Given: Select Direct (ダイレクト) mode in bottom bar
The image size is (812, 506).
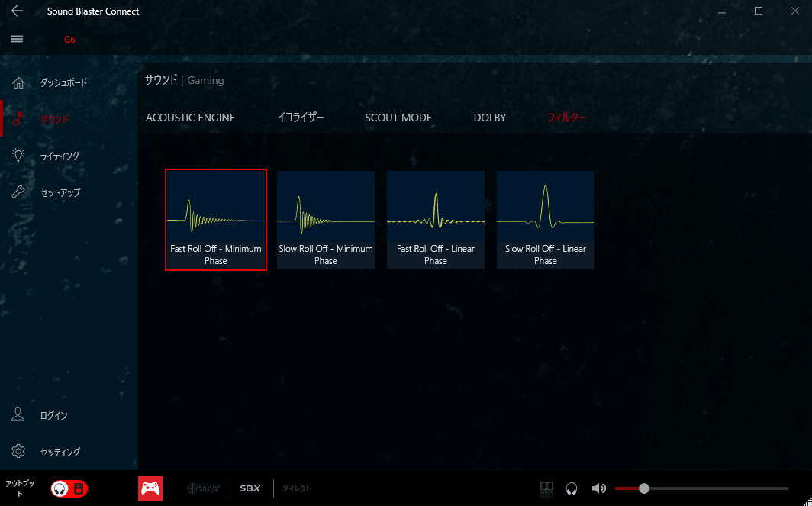Looking at the screenshot, I should pyautogui.click(x=297, y=488).
